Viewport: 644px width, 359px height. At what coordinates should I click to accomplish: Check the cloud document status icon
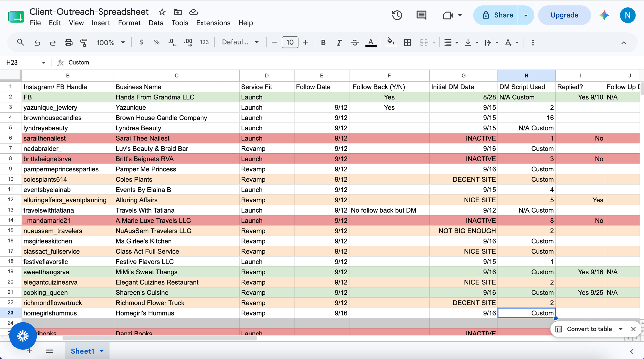tap(193, 12)
